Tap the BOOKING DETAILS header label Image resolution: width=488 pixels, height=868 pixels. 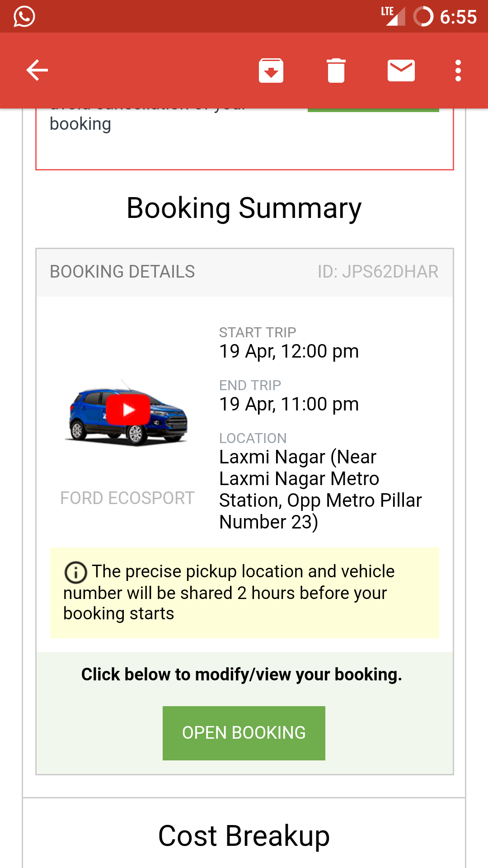(x=122, y=272)
